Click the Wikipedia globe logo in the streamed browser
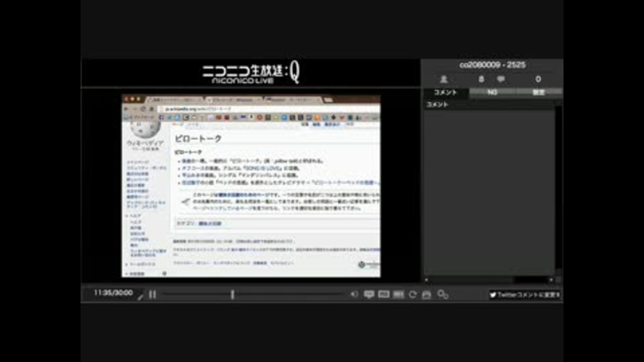644x362 pixels. pos(146,129)
